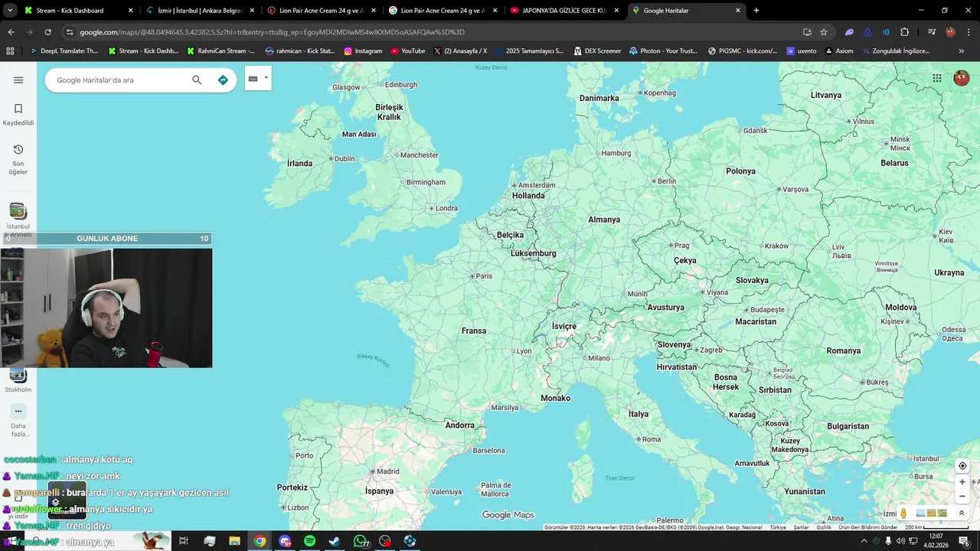Open the YouTube bookmark
The width and height of the screenshot is (980, 551).
click(x=407, y=51)
